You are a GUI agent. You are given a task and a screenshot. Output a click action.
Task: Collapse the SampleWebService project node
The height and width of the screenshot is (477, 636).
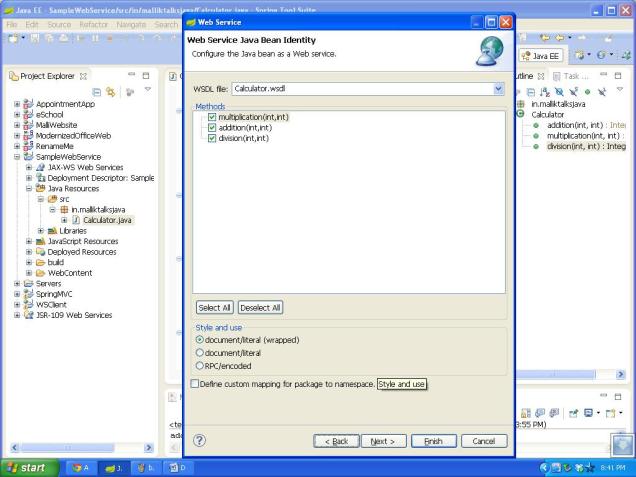17,157
